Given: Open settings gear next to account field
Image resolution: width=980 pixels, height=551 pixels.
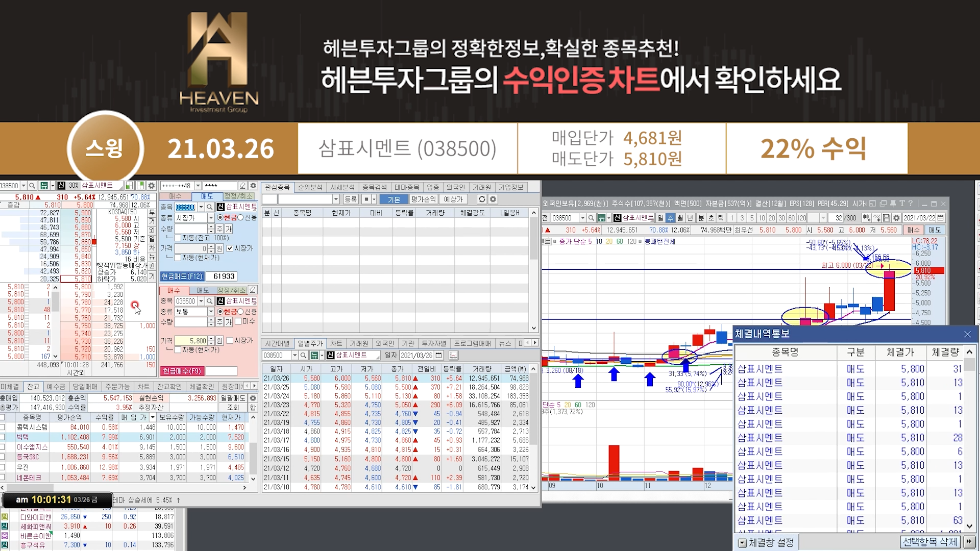Looking at the screenshot, I should (253, 186).
